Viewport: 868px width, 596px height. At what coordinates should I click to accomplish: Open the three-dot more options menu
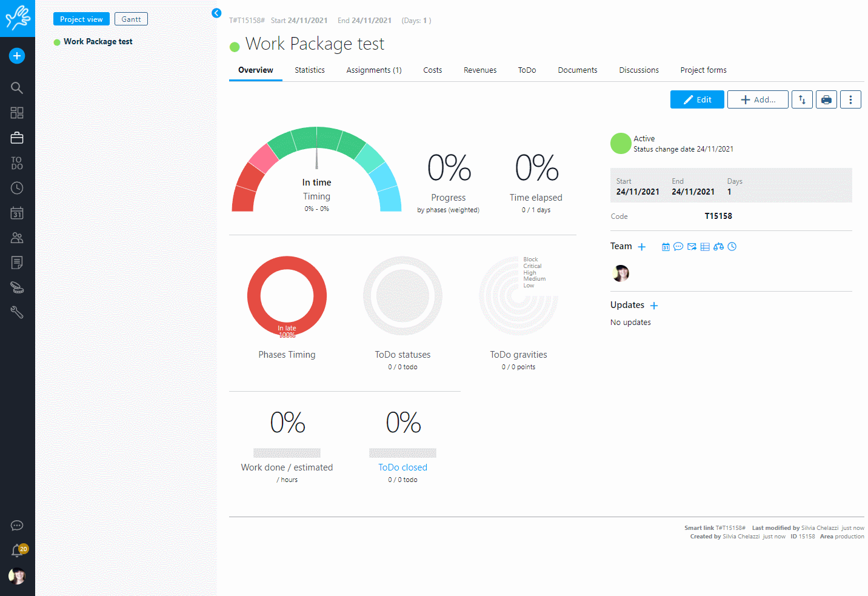coord(850,99)
